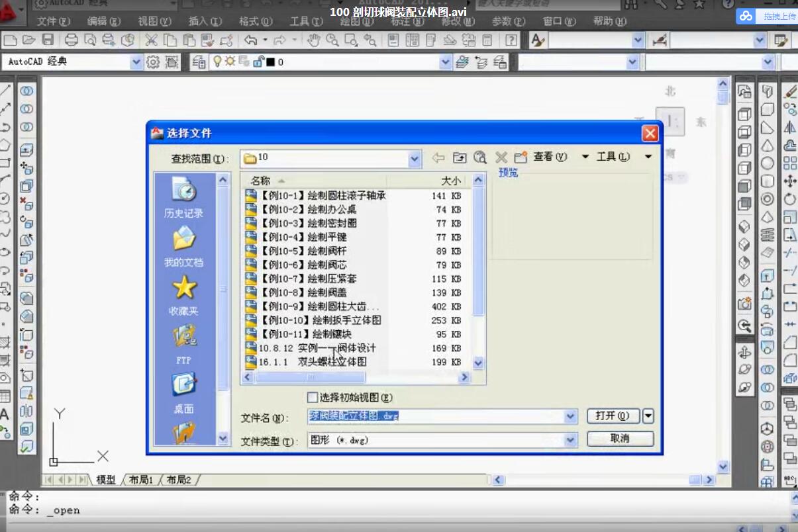Screen dimensions: 798x532
Task: Open the AutoCAD 经典 workspace dropdown
Action: point(136,62)
